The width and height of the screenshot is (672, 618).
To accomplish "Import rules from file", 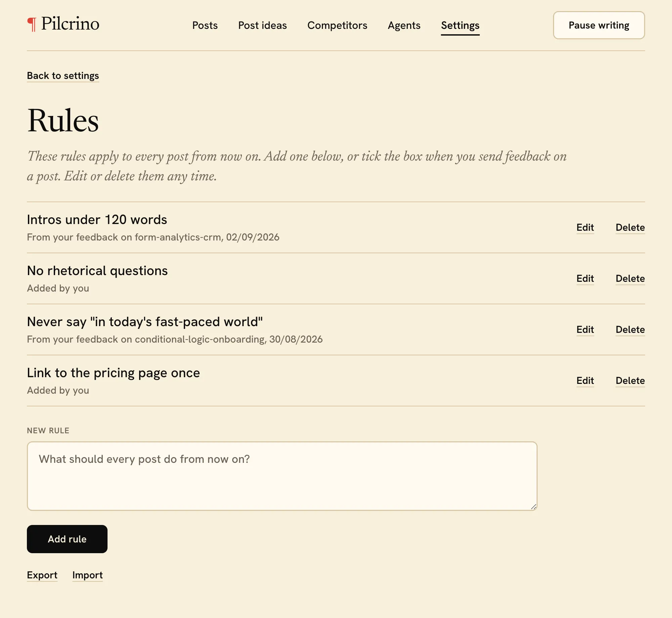I will click(x=87, y=575).
